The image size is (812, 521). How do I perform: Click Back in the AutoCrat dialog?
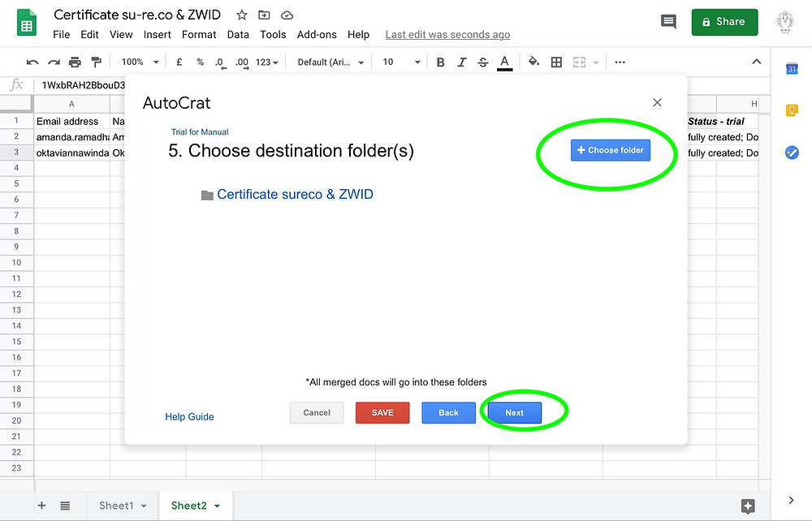point(448,413)
